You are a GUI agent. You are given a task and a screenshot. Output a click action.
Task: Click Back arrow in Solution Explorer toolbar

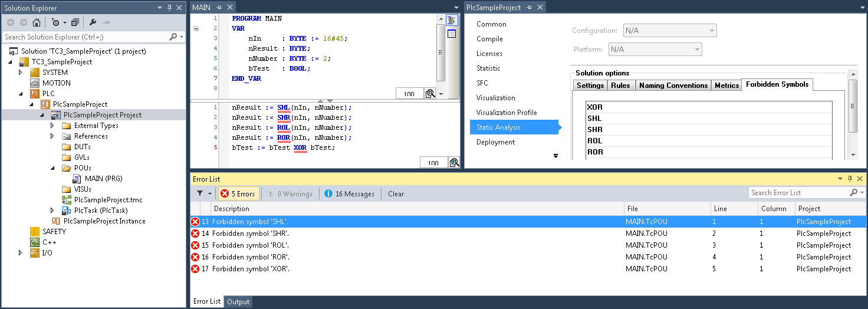(x=11, y=22)
